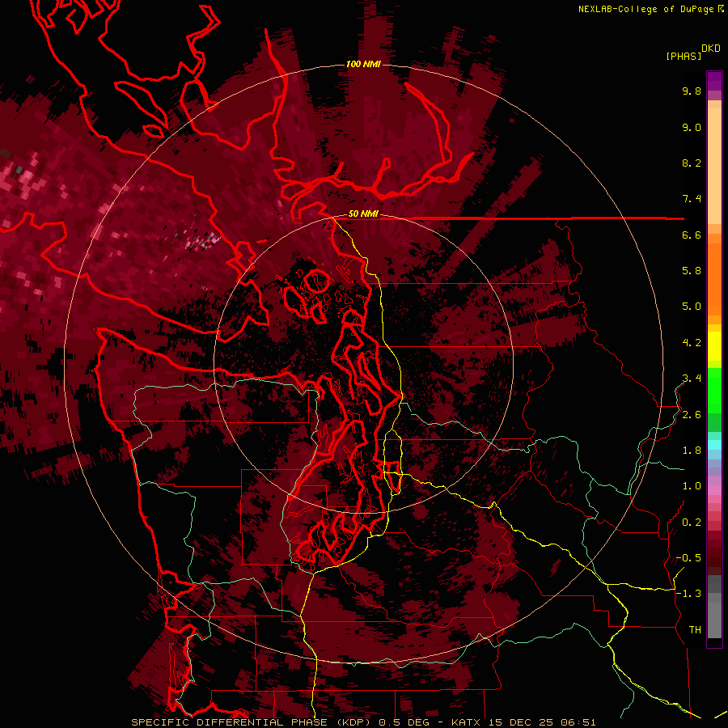
Task: Click the yellow segment of the color bar
Action: click(714, 346)
